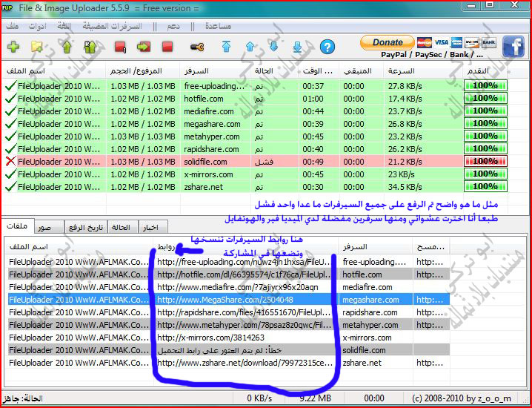Click the rapidshare.com/files/416551670 link row
The width and height of the screenshot is (532, 408).
click(228, 312)
